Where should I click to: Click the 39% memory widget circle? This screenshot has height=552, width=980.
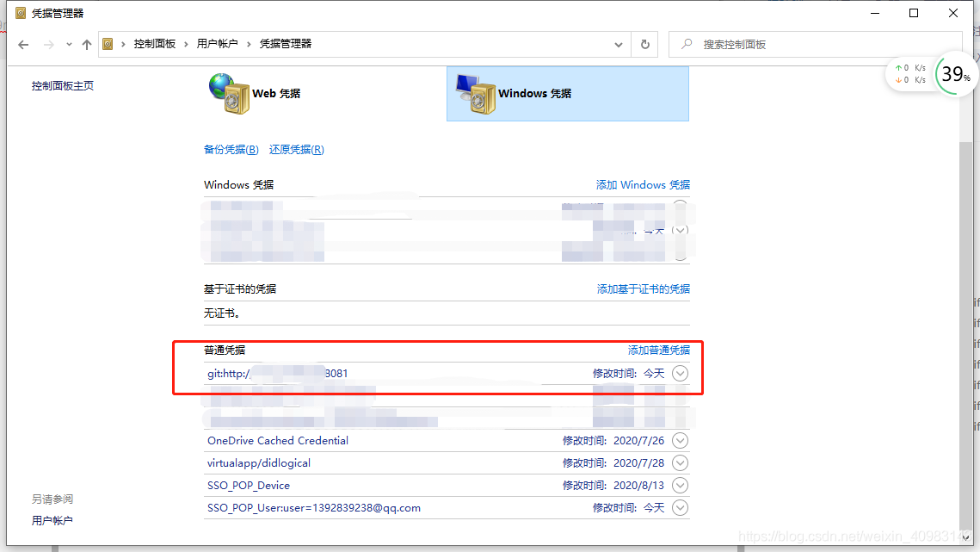(956, 74)
